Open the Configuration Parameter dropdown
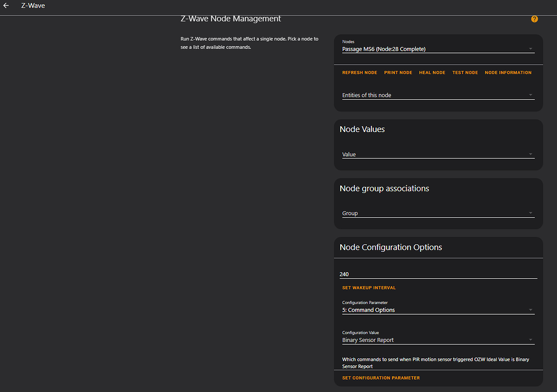 (x=438, y=307)
